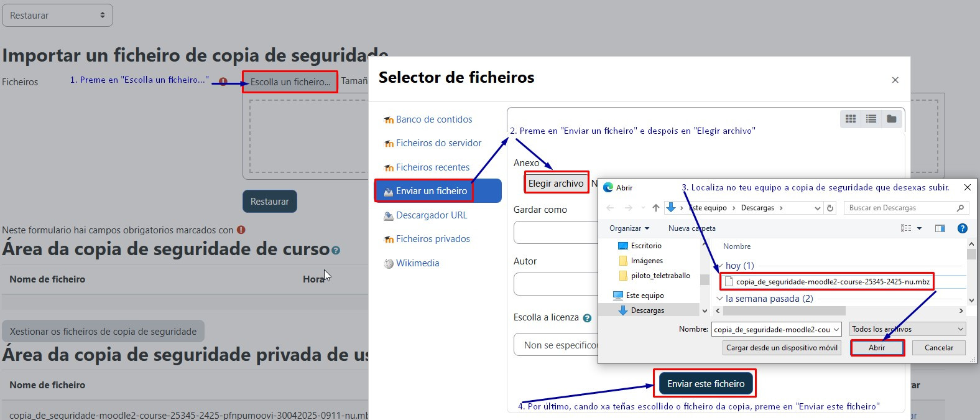Click in the Gardar como input field
The image size is (980, 420).
click(556, 232)
